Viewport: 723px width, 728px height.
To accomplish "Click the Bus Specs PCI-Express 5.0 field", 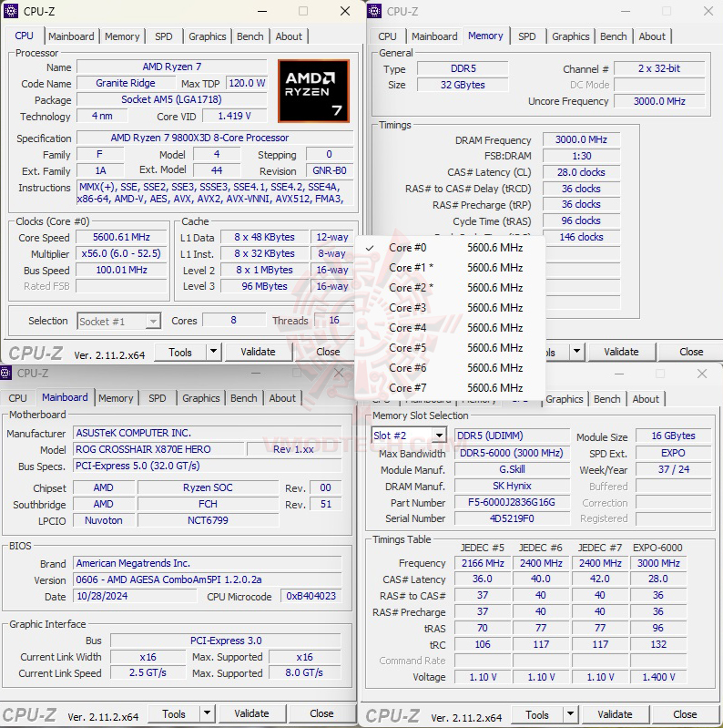I will coord(207,466).
